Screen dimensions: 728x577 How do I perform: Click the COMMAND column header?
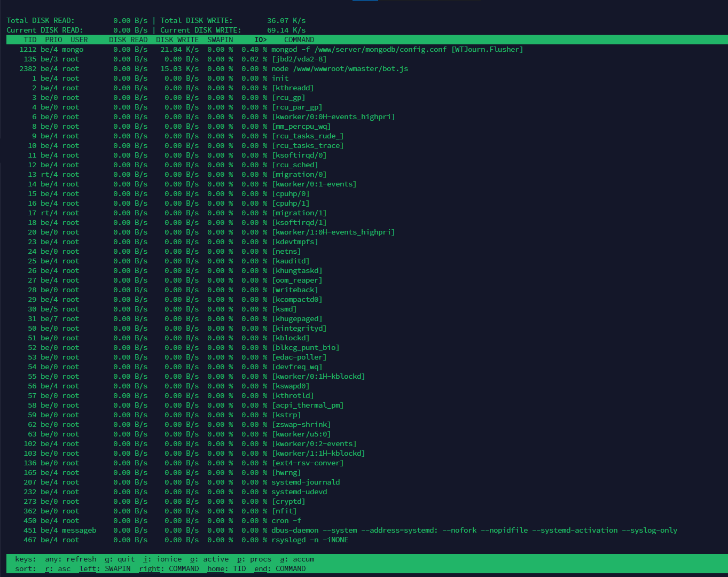click(x=299, y=40)
